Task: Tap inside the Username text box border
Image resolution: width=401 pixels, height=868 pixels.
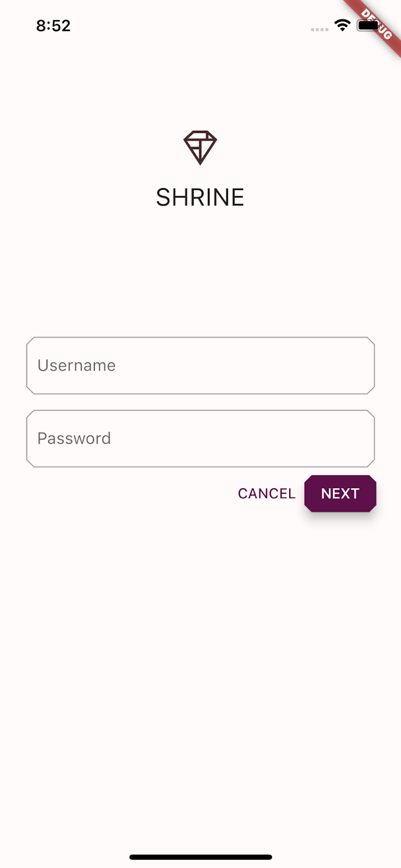Action: tap(200, 365)
